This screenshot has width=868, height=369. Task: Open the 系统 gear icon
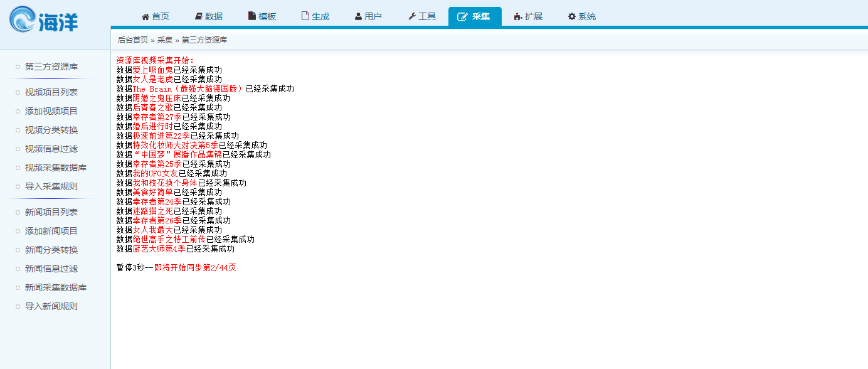571,16
